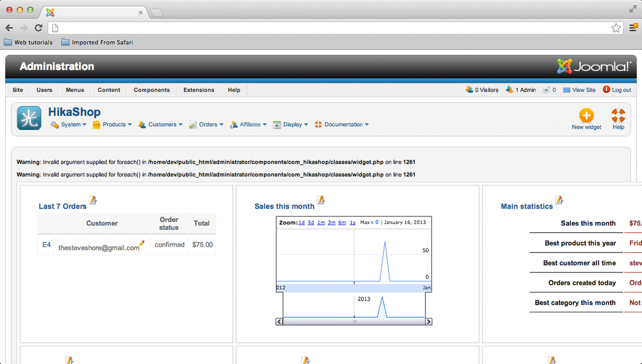Open the messages envelope showing 0

pyautogui.click(x=549, y=90)
